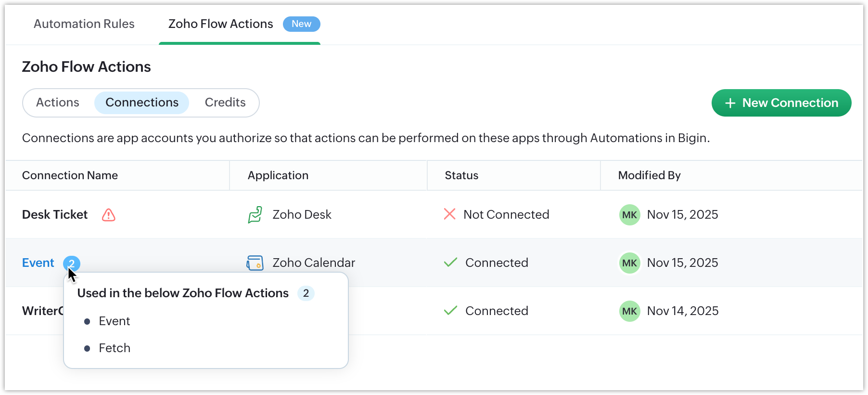Image resolution: width=868 pixels, height=395 pixels.
Task: Open the Credits segment
Action: click(225, 103)
